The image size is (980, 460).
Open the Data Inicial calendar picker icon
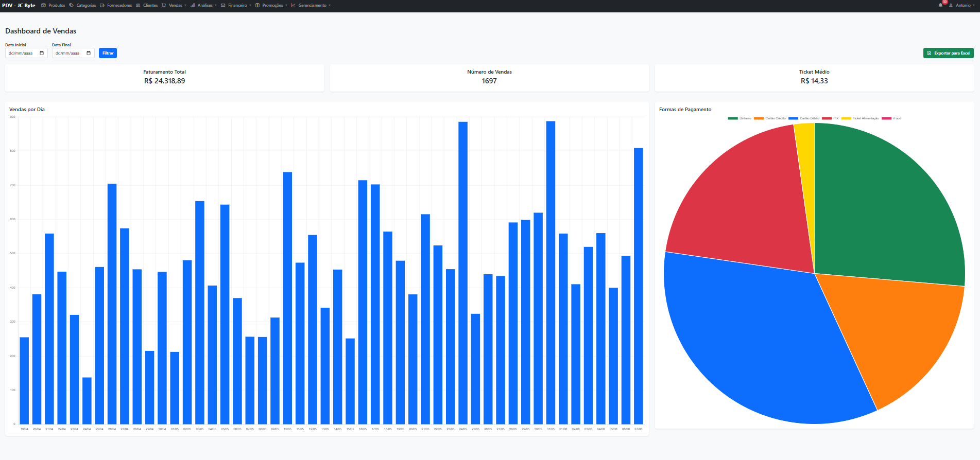(42, 53)
